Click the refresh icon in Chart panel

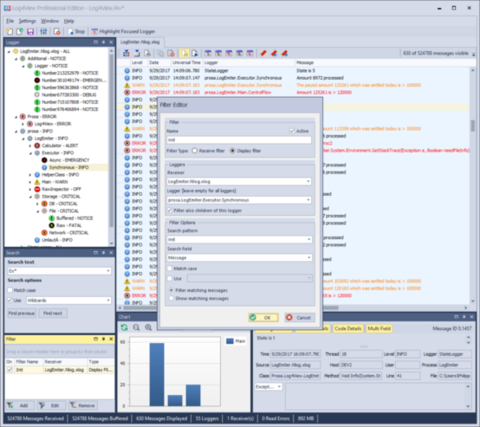(x=124, y=327)
